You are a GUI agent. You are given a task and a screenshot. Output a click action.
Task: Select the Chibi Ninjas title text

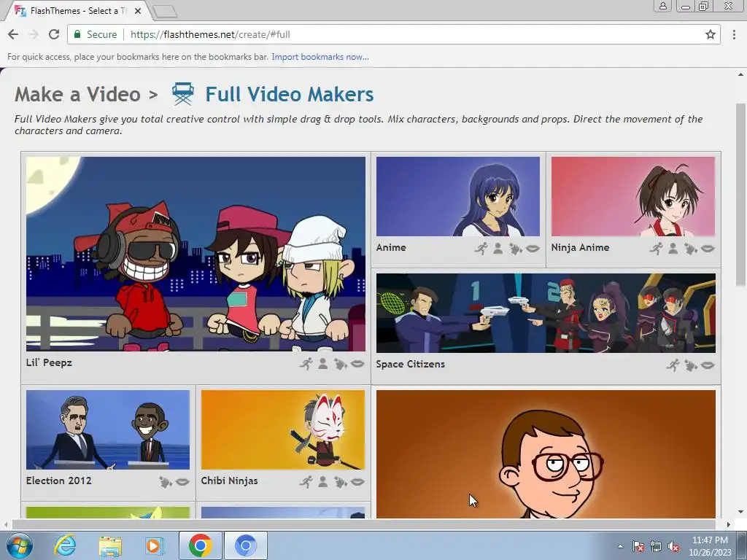229,481
